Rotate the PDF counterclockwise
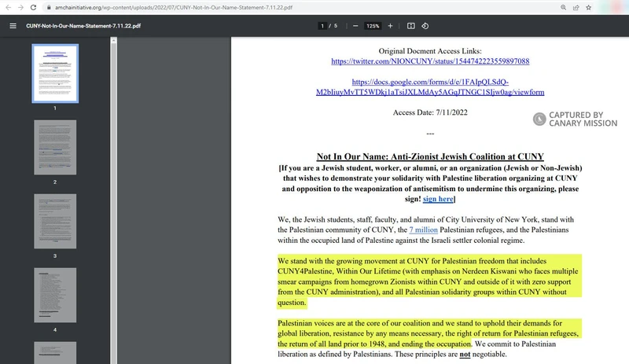 coord(425,26)
